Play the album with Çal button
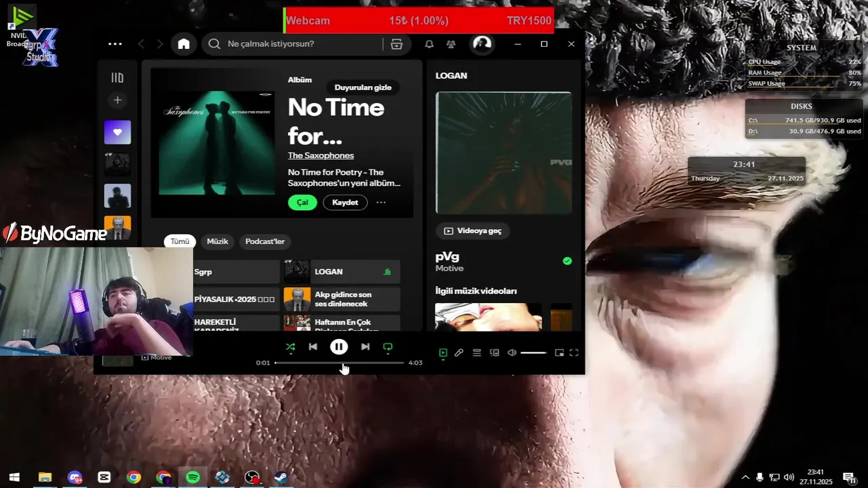Viewport: 868px width, 488px height. click(302, 203)
